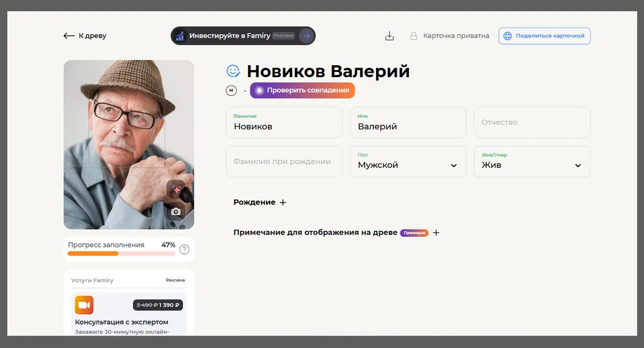This screenshot has width=644, height=348.
Task: Open the Жив/Умер status dropdown
Action: (531, 161)
